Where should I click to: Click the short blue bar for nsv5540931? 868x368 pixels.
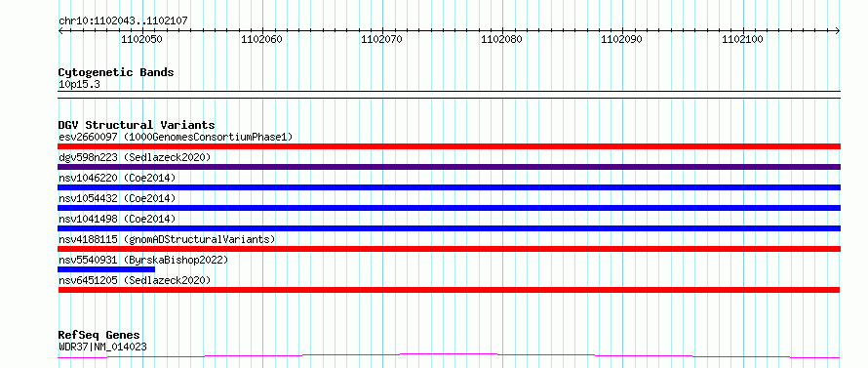pyautogui.click(x=106, y=269)
